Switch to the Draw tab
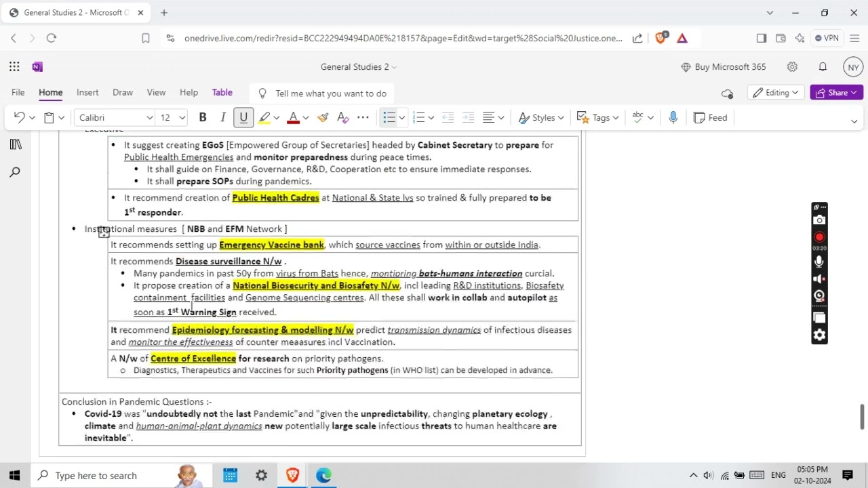868x488 pixels. tap(123, 92)
